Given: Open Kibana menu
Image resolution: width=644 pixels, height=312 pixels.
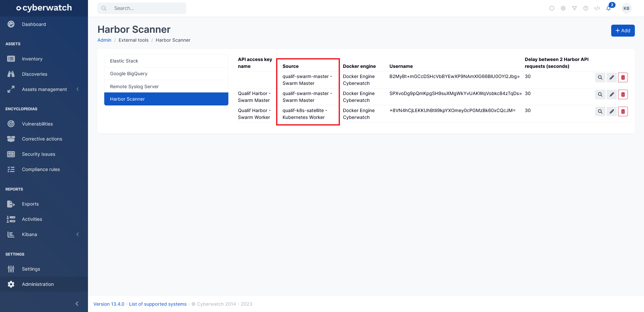Looking at the screenshot, I should pyautogui.click(x=29, y=235).
